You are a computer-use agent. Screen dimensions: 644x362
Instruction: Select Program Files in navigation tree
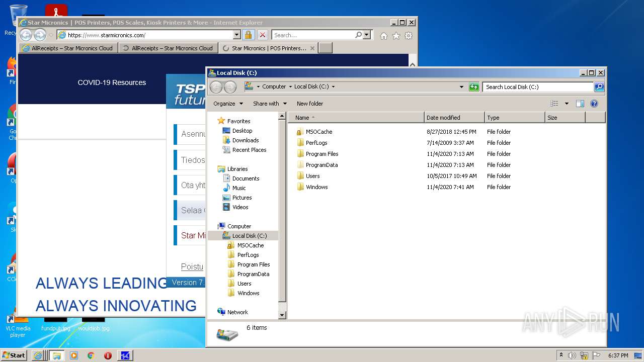click(x=254, y=264)
